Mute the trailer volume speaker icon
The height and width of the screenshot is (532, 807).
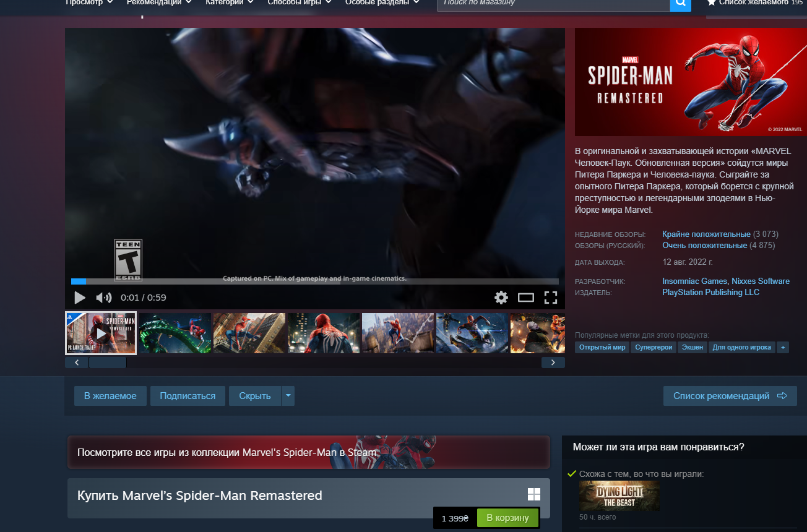pos(103,298)
